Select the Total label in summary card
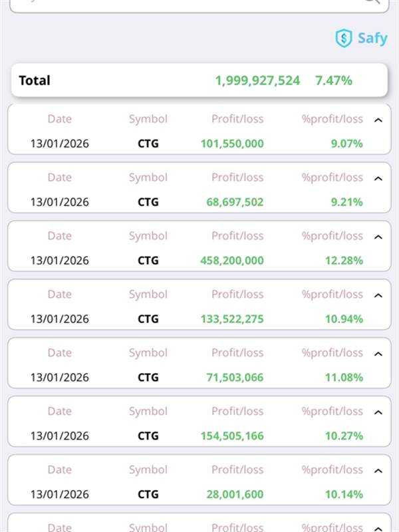Viewport: 399px width, 532px height. tap(35, 80)
